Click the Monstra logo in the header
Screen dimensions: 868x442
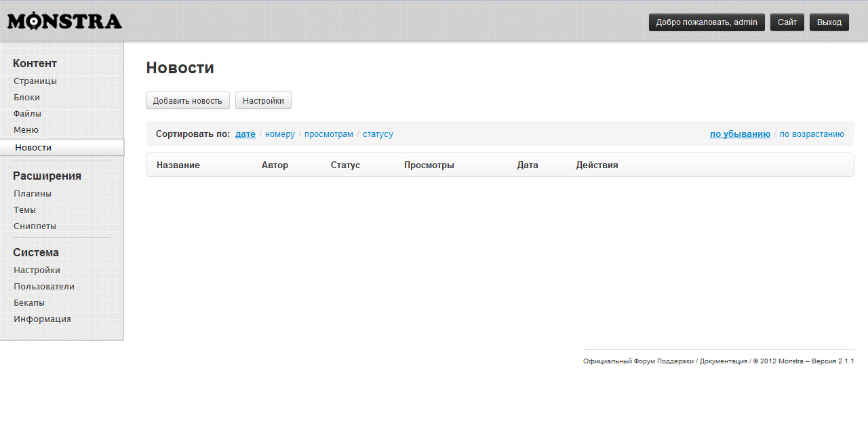[x=64, y=20]
